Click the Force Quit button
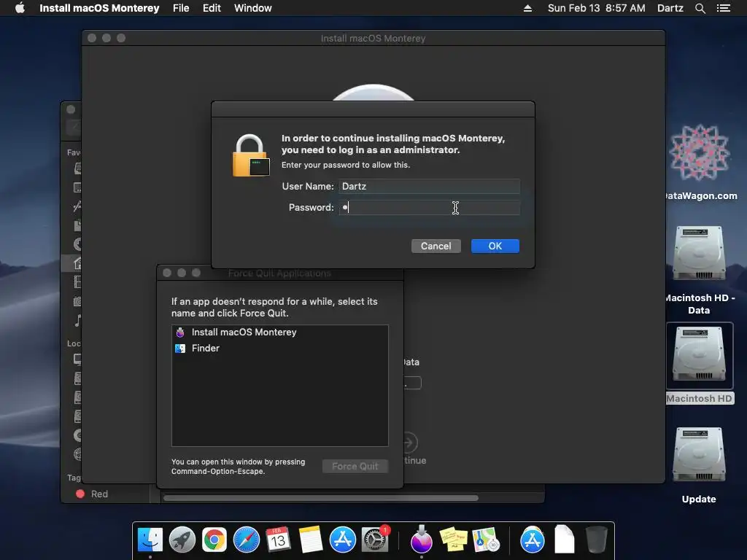The width and height of the screenshot is (747, 560). click(355, 466)
